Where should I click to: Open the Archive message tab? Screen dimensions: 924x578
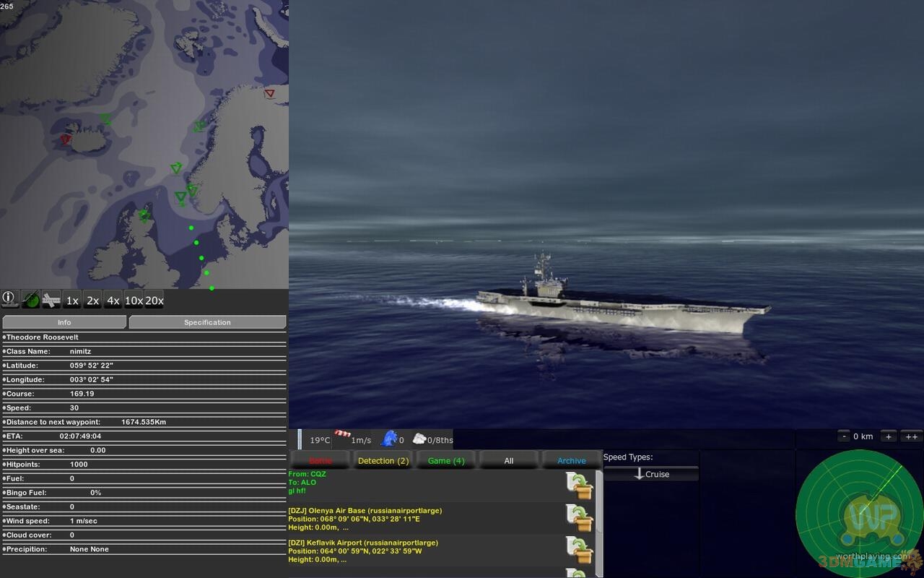[x=571, y=461]
